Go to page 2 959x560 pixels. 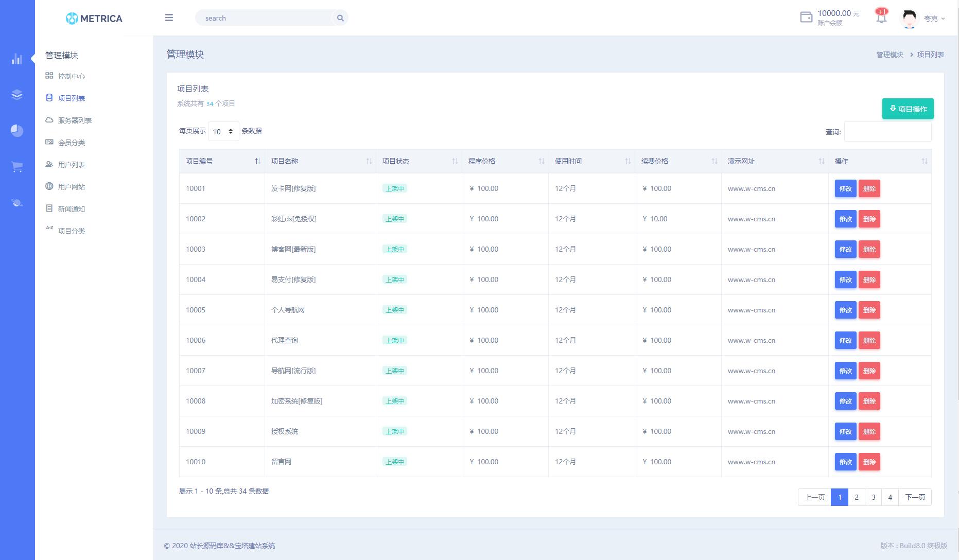857,497
